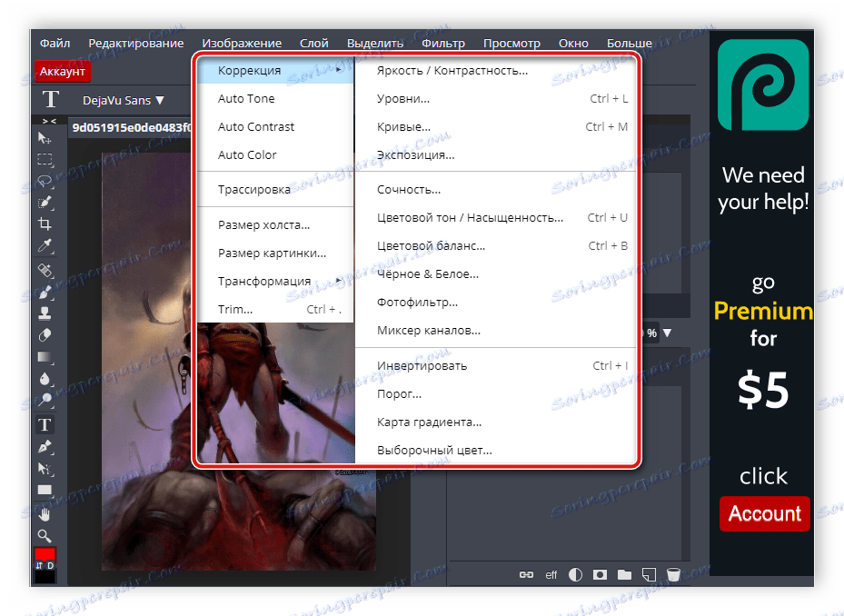
Task: Select the Lasso tool
Action: (45, 181)
